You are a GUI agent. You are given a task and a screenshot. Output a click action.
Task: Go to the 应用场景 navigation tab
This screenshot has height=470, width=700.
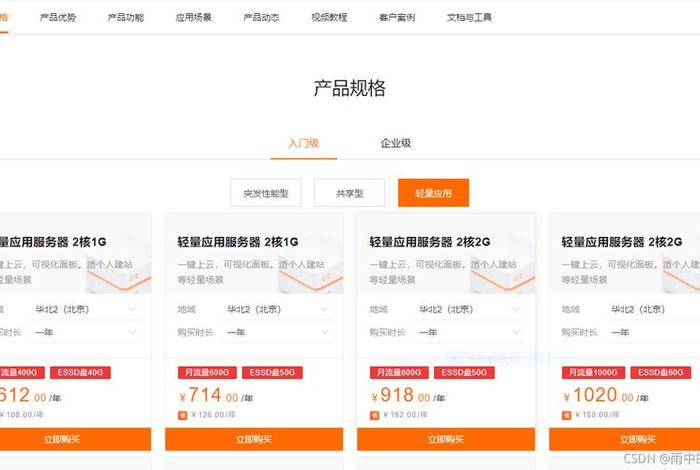pyautogui.click(x=194, y=17)
